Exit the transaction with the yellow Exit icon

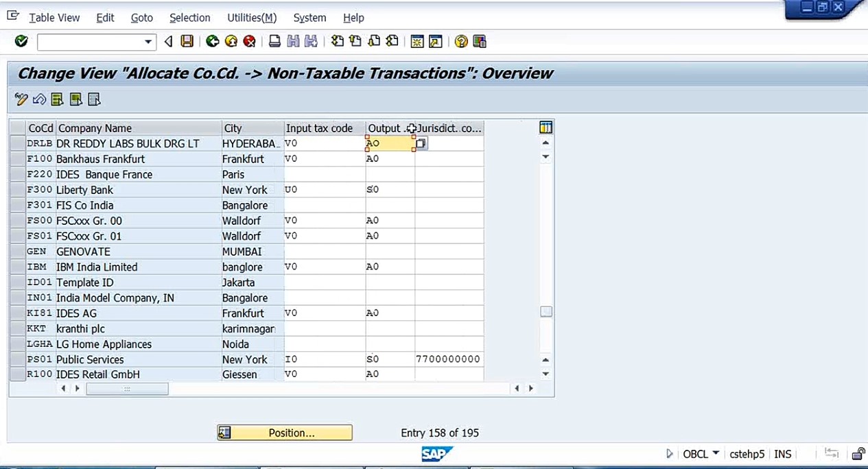(x=231, y=42)
